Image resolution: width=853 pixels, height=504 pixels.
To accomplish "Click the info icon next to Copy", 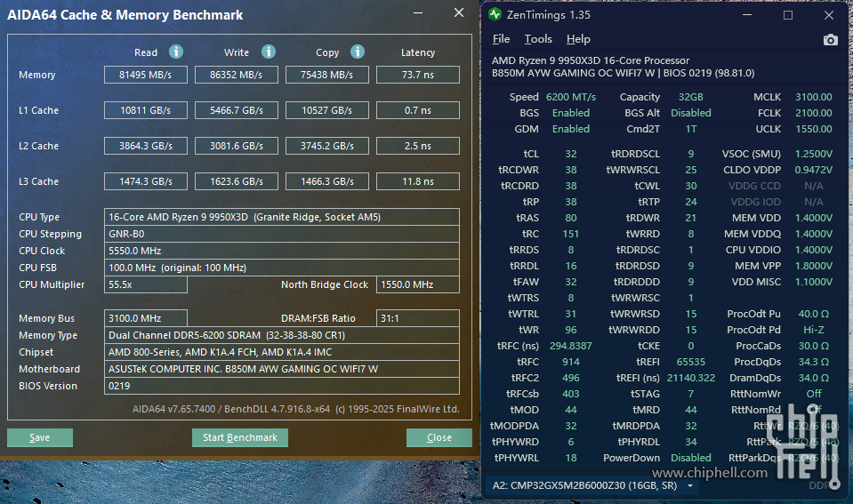I will 358,52.
